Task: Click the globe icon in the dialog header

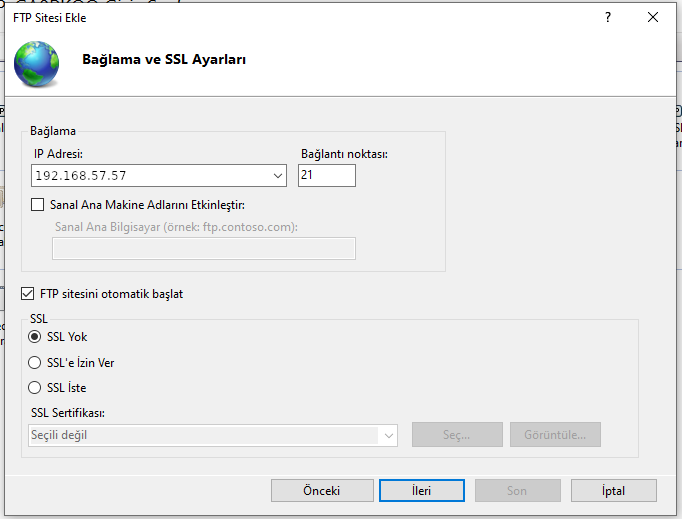Action: coord(37,64)
